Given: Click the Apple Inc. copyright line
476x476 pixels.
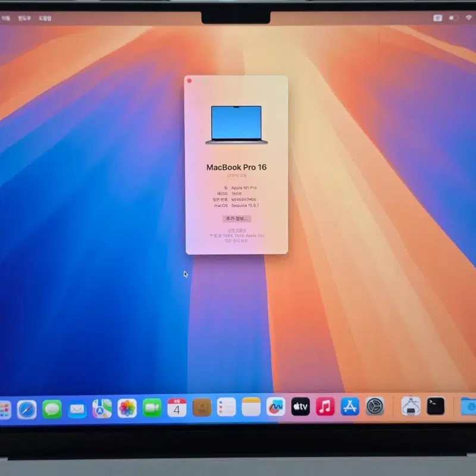Looking at the screenshot, I should coord(236,236).
